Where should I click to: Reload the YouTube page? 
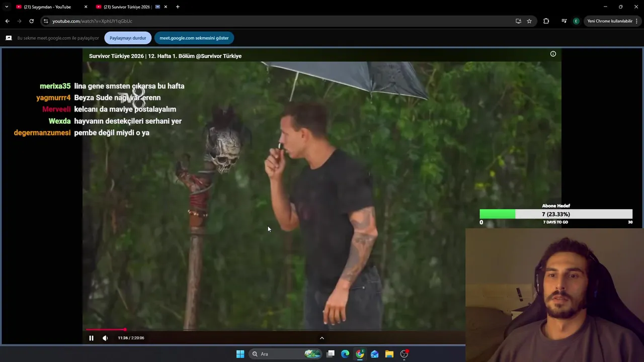click(31, 21)
